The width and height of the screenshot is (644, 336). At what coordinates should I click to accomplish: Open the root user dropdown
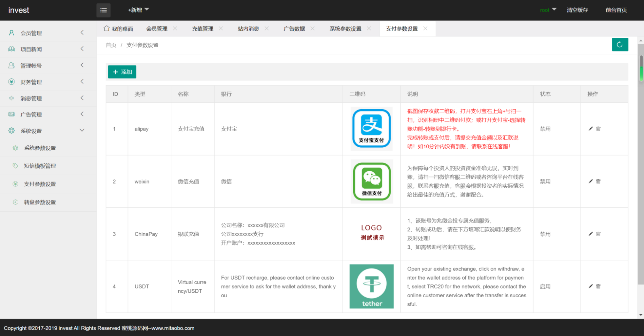(547, 10)
